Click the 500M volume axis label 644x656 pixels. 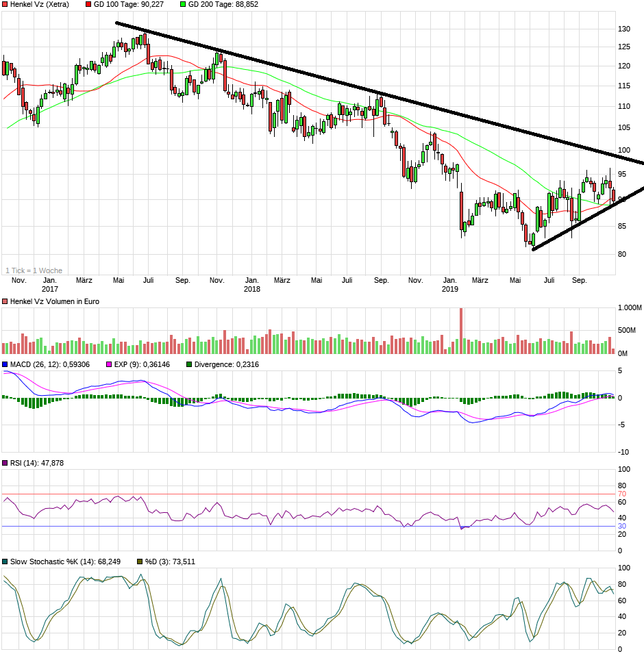(x=627, y=331)
